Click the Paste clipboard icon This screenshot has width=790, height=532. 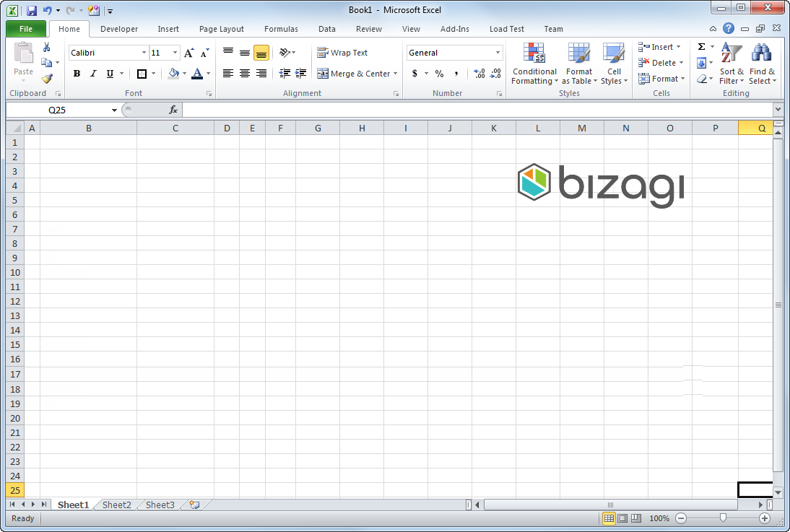pyautogui.click(x=23, y=53)
